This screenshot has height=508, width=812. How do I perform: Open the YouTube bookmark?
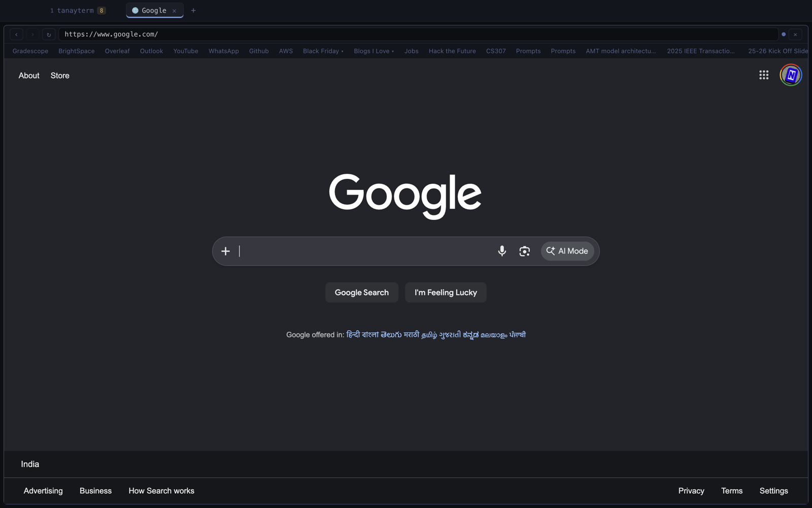click(x=186, y=51)
